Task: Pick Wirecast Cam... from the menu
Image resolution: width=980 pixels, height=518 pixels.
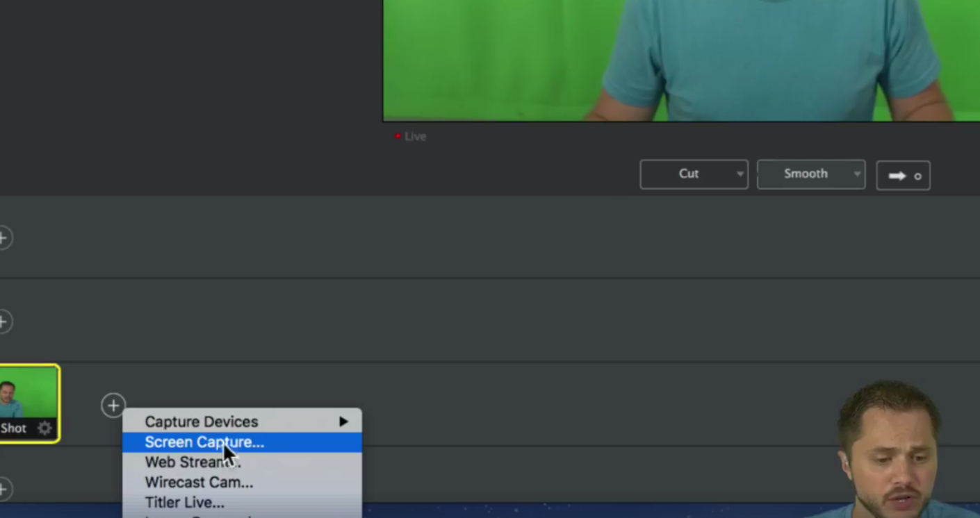Action: coord(199,483)
